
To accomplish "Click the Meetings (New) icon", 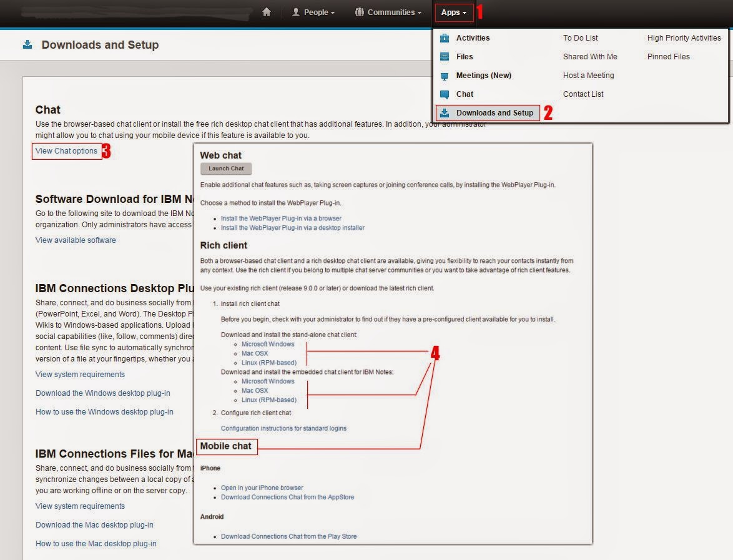I will 445,76.
